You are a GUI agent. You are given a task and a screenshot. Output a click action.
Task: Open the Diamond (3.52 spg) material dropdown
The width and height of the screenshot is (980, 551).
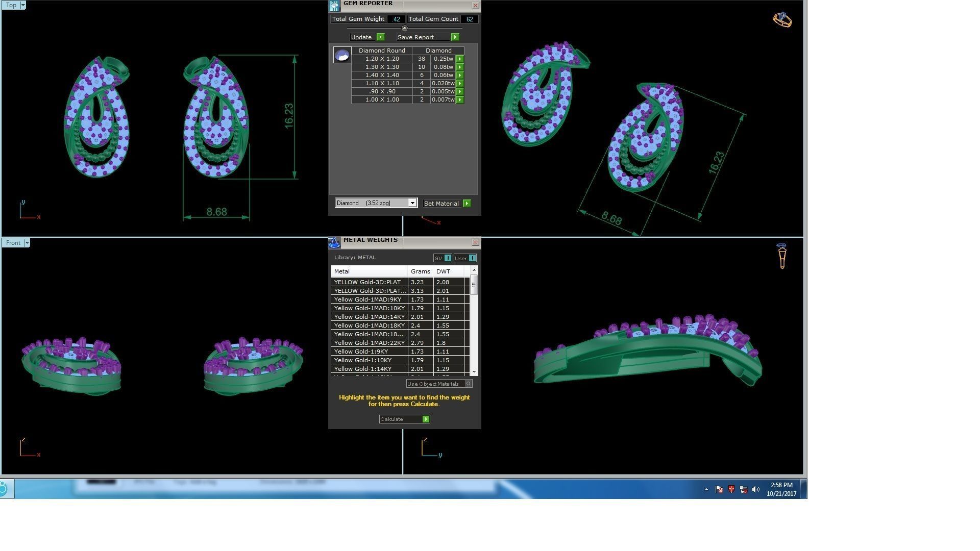(x=412, y=203)
